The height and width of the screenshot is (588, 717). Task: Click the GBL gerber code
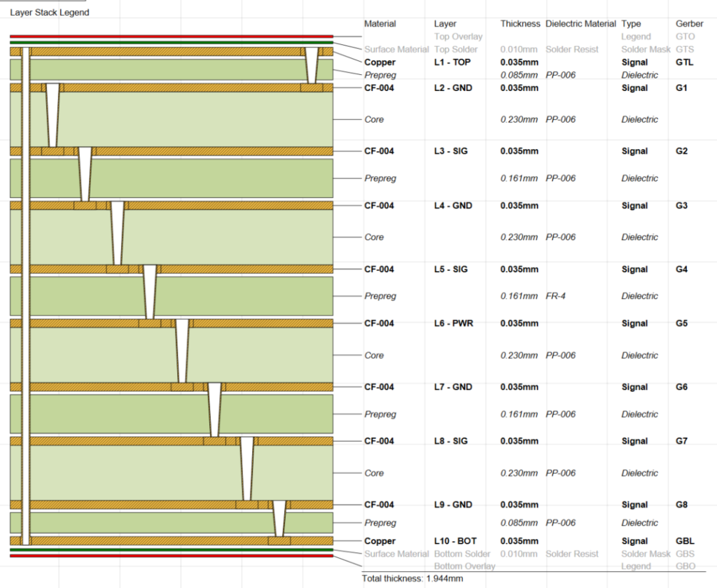pyautogui.click(x=685, y=541)
